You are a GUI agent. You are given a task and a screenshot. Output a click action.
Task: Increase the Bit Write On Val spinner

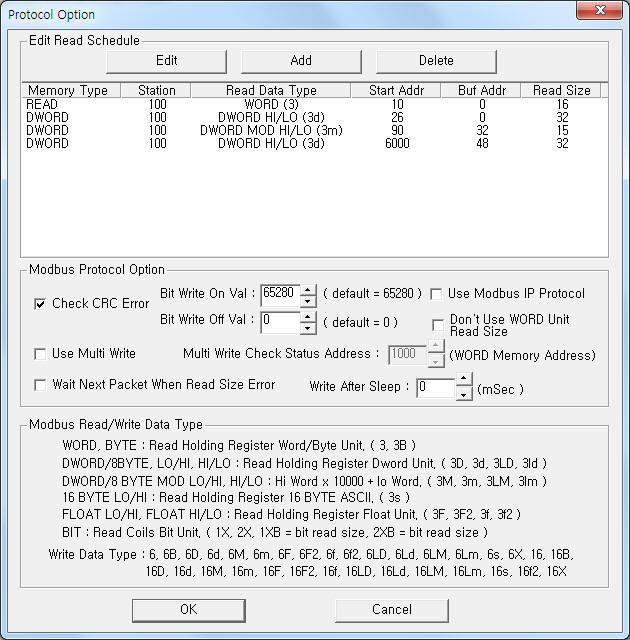(308, 290)
